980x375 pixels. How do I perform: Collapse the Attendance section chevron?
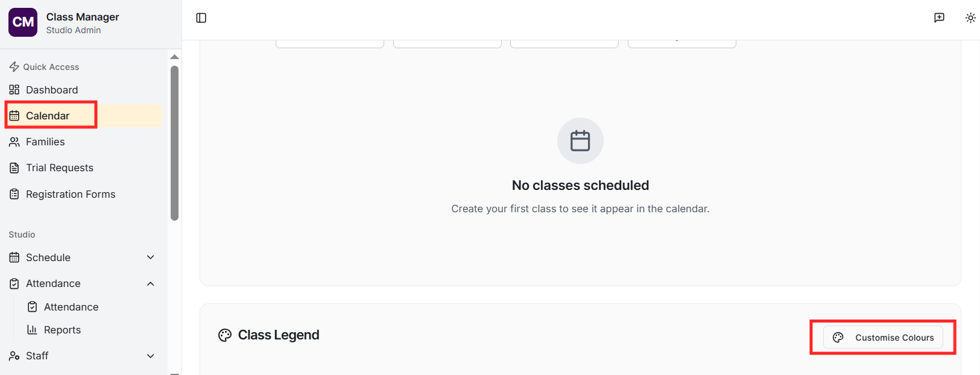click(151, 283)
